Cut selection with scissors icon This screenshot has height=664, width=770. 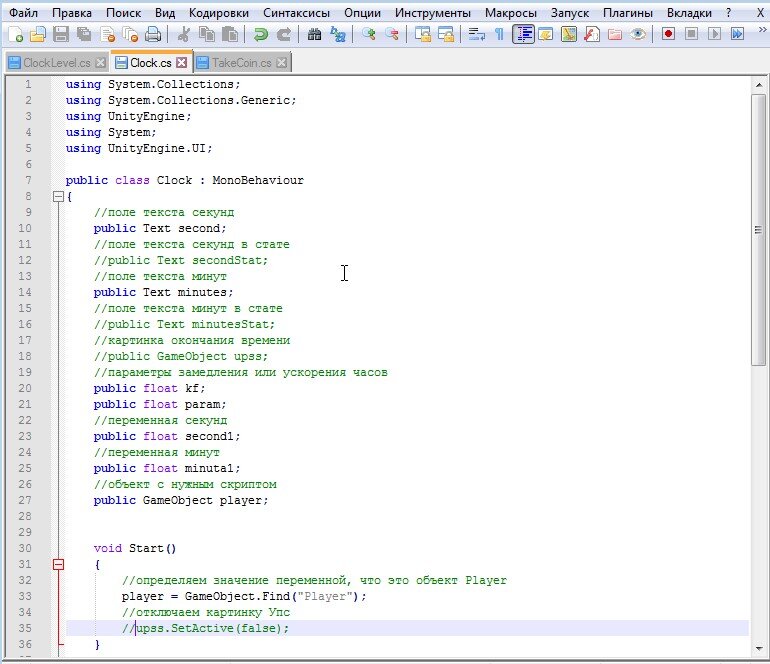coord(184,34)
